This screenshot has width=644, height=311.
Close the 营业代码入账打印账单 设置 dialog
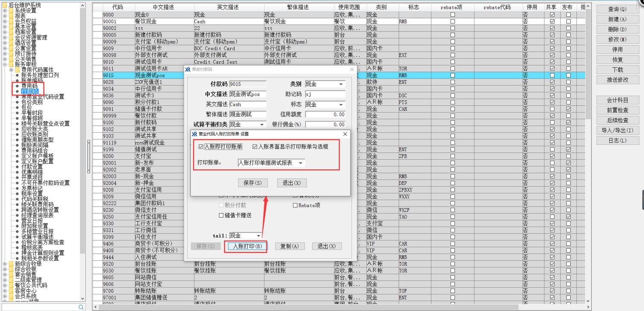[x=345, y=134]
